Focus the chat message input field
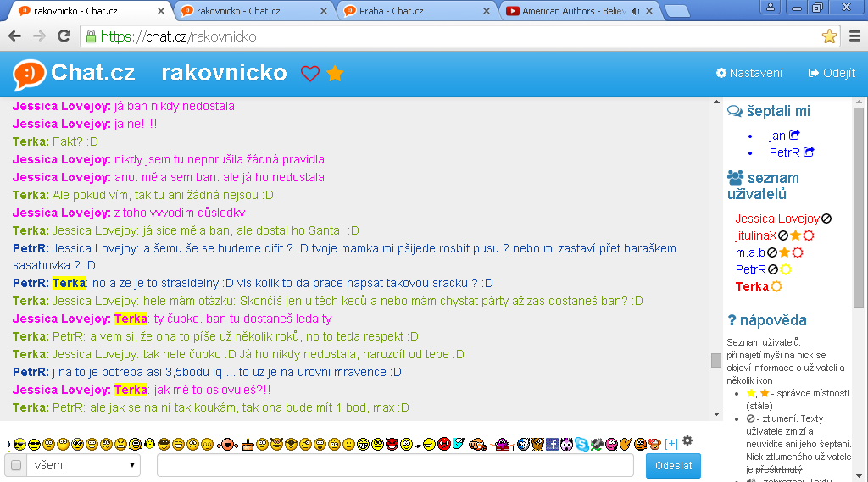Viewport: 868px width, 482px height. click(395, 465)
